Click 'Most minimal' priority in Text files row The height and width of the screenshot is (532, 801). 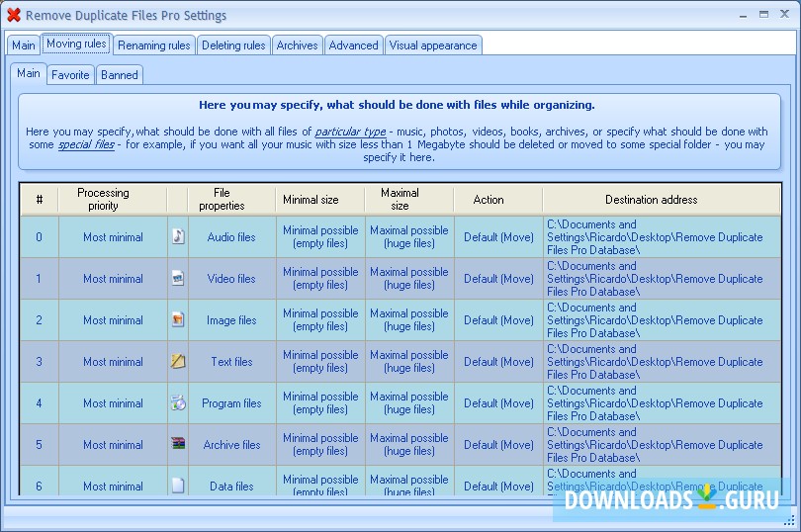[113, 361]
